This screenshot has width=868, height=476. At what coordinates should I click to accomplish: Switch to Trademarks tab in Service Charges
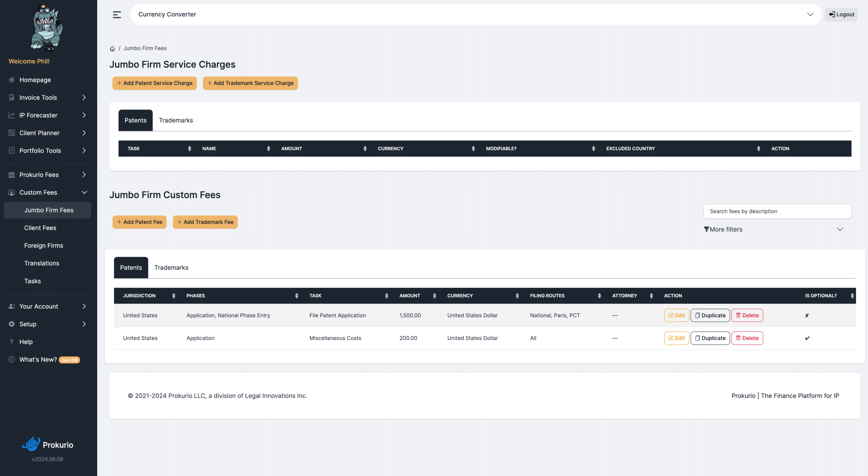click(176, 120)
